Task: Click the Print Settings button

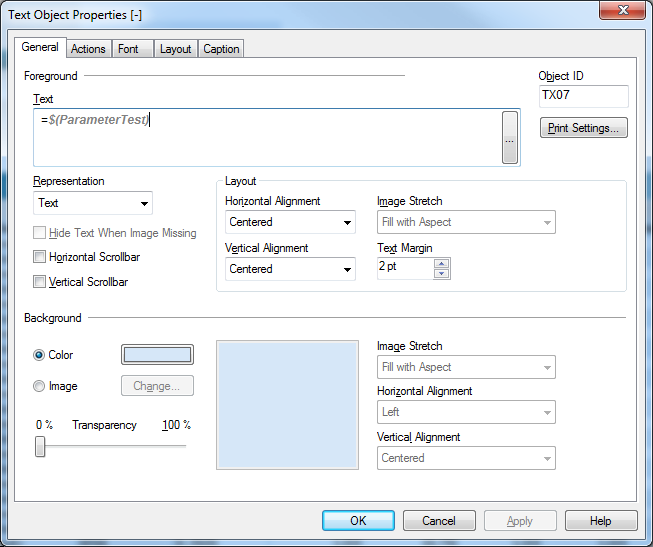Action: click(x=583, y=128)
